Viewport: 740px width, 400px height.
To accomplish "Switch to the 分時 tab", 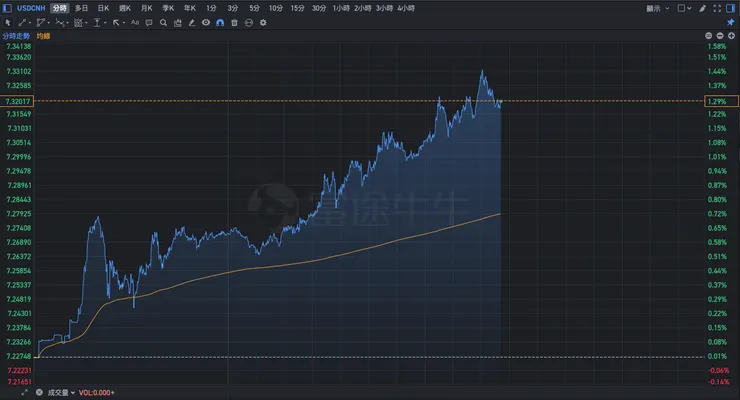I will tap(59, 8).
